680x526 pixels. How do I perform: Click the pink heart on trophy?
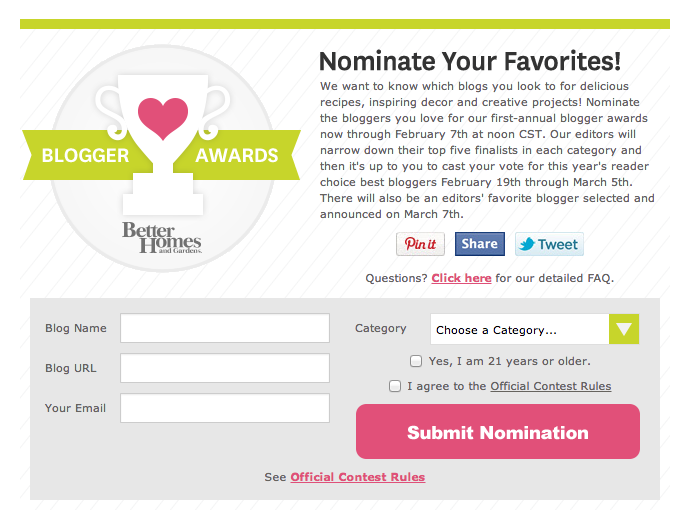click(x=163, y=118)
